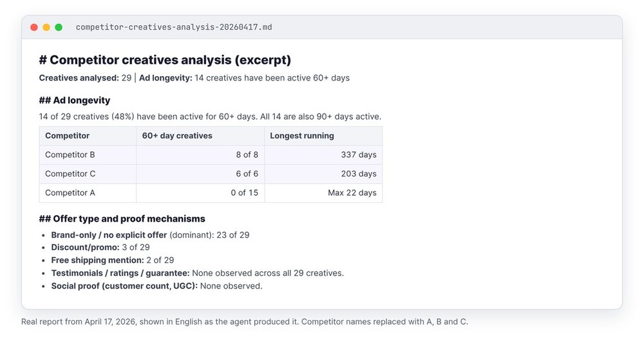The image size is (644, 337).
Task: Click the 'Competitor B' table cell
Action: pyautogui.click(x=88, y=155)
